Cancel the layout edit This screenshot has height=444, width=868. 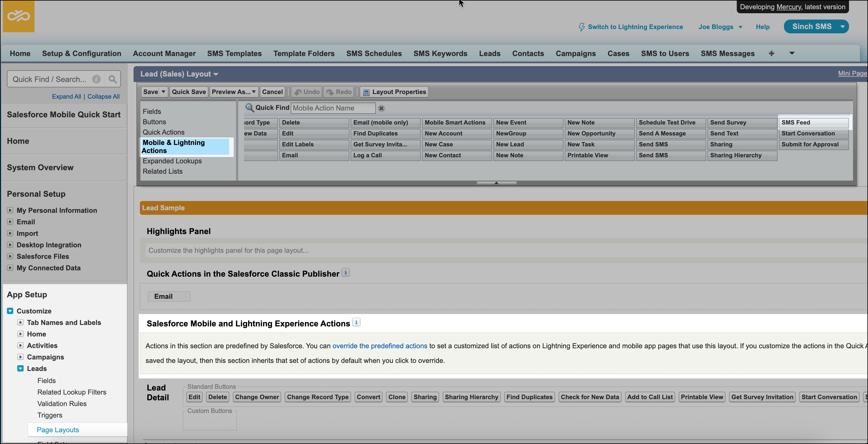272,92
